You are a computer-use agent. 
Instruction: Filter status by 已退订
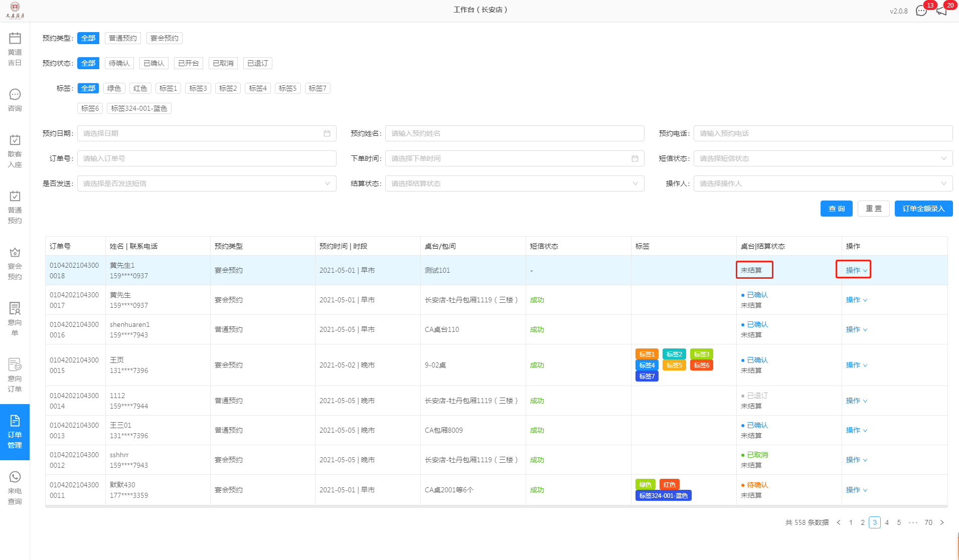click(x=258, y=63)
